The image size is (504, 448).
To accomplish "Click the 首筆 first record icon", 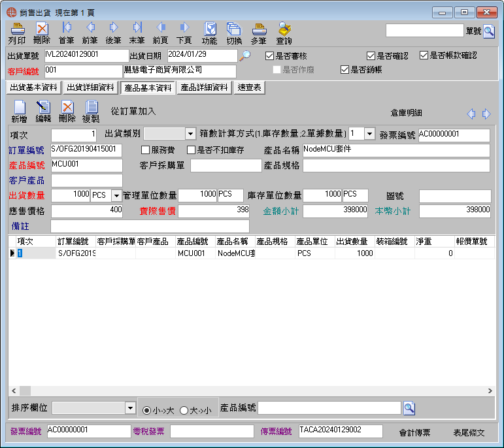I will pyautogui.click(x=67, y=33).
